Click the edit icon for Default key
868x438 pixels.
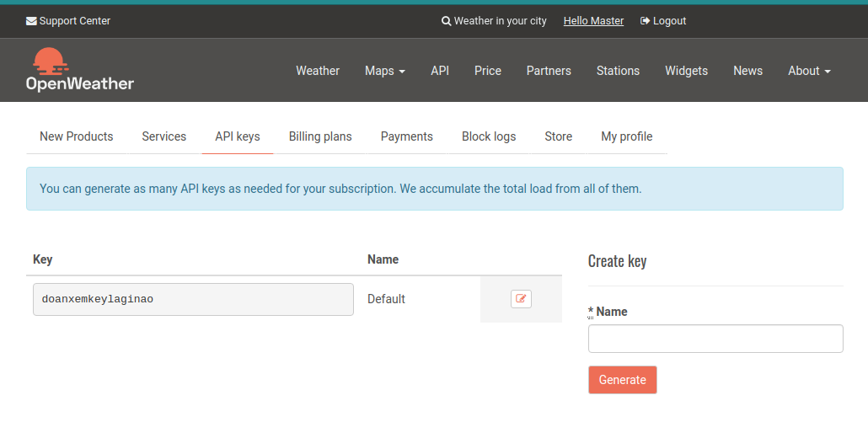tap(521, 299)
